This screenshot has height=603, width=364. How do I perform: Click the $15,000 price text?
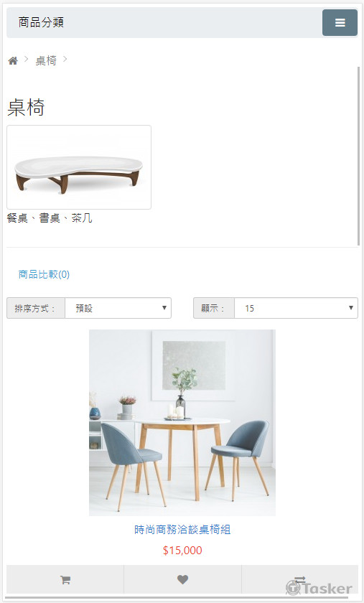tap(182, 551)
